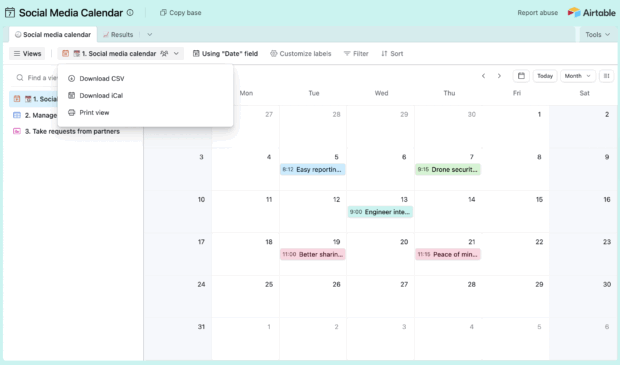620x365 pixels.
Task: Click the collaborators icon next to view name
Action: click(164, 53)
